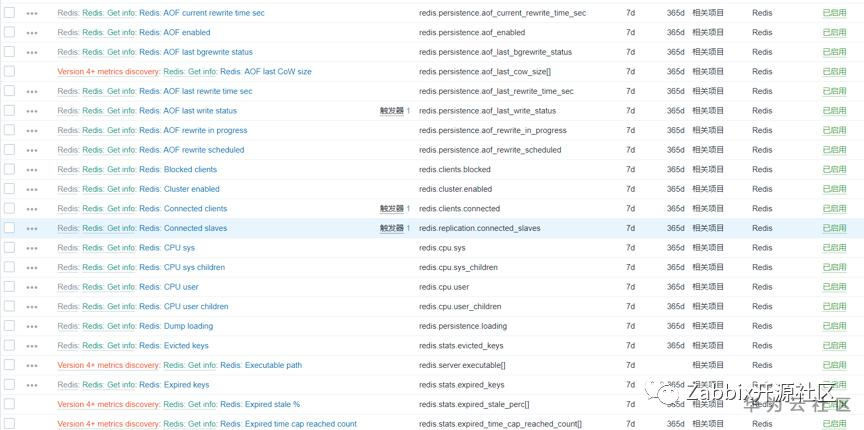Open the ellipsis menu for AOF last bgrewrite status

[32, 52]
